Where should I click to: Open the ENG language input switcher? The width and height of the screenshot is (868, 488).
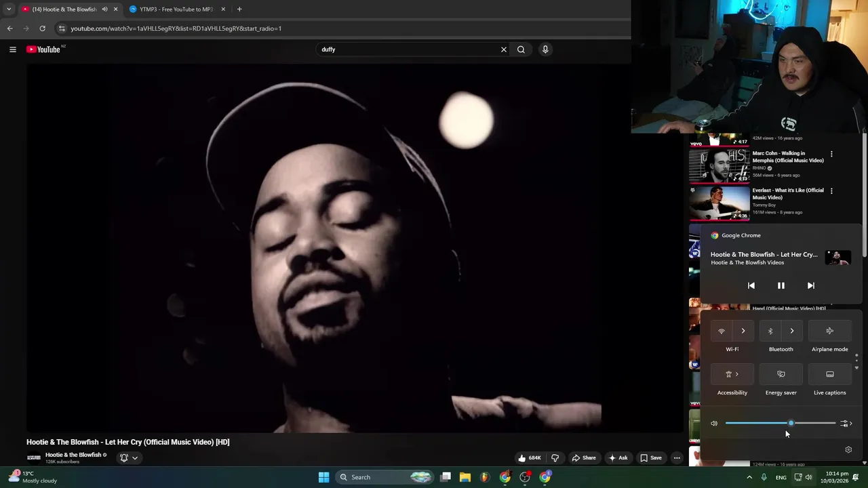click(x=781, y=477)
